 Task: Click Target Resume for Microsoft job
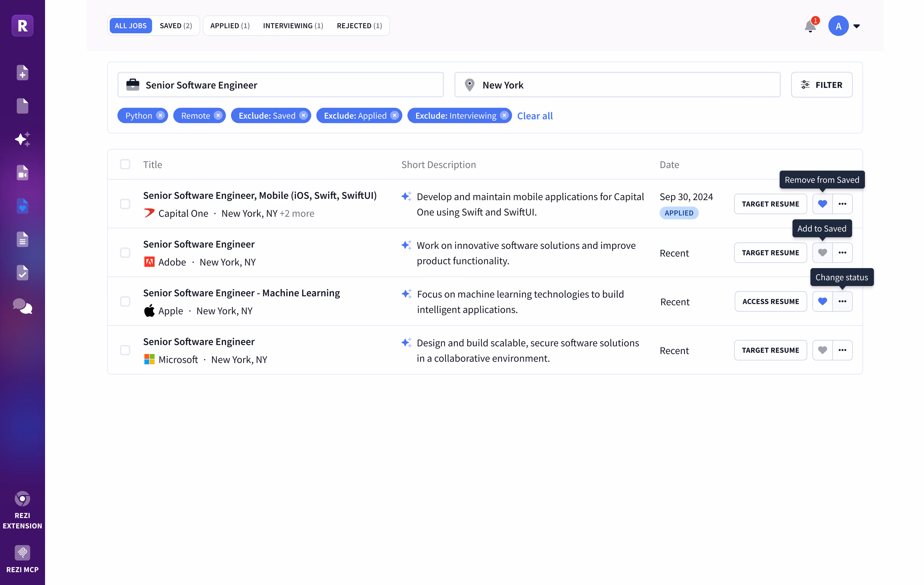[770, 350]
